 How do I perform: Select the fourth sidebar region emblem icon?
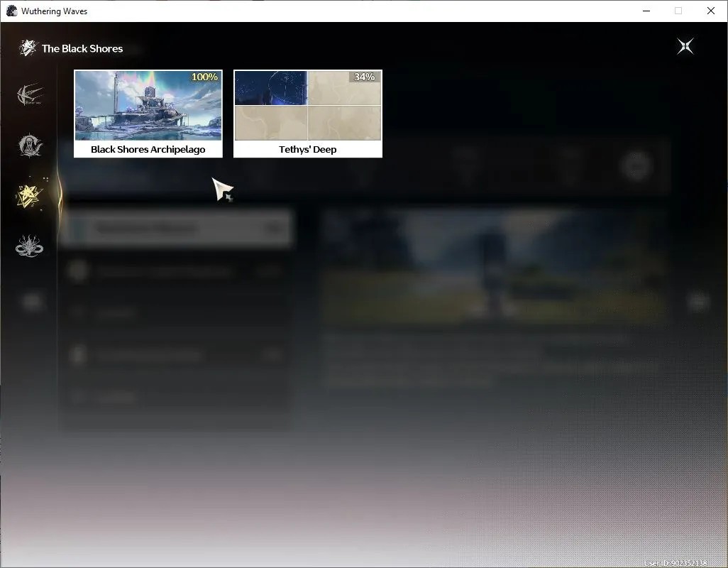coord(29,246)
